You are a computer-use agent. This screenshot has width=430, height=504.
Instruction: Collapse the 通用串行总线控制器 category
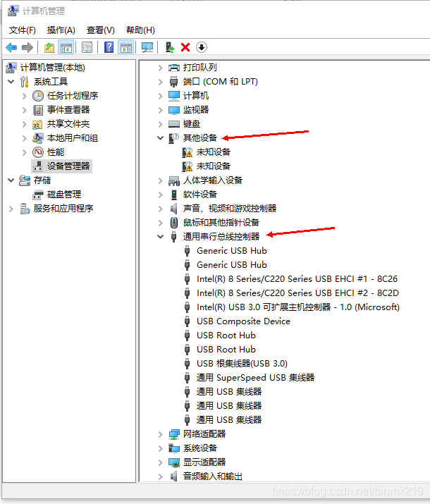(160, 237)
